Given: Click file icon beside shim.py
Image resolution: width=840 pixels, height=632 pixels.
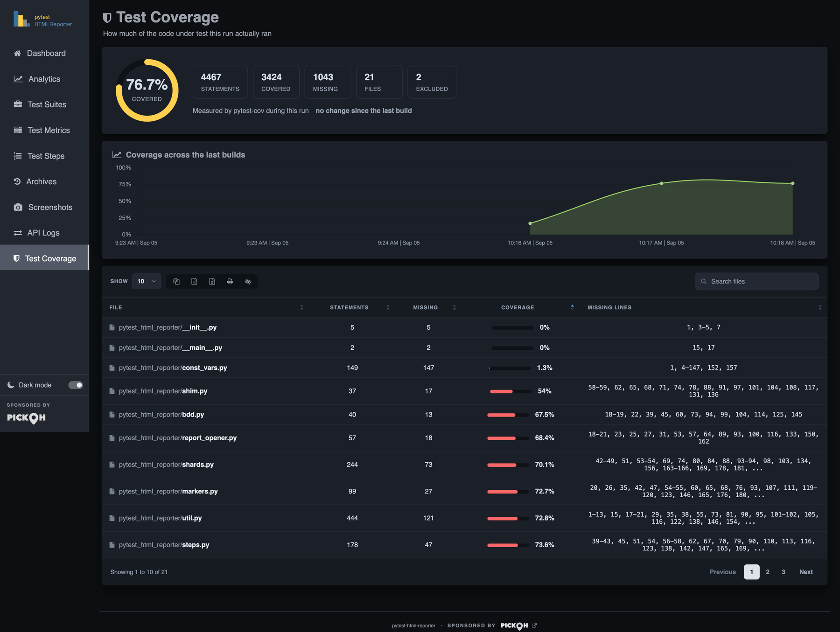Looking at the screenshot, I should (x=112, y=391).
